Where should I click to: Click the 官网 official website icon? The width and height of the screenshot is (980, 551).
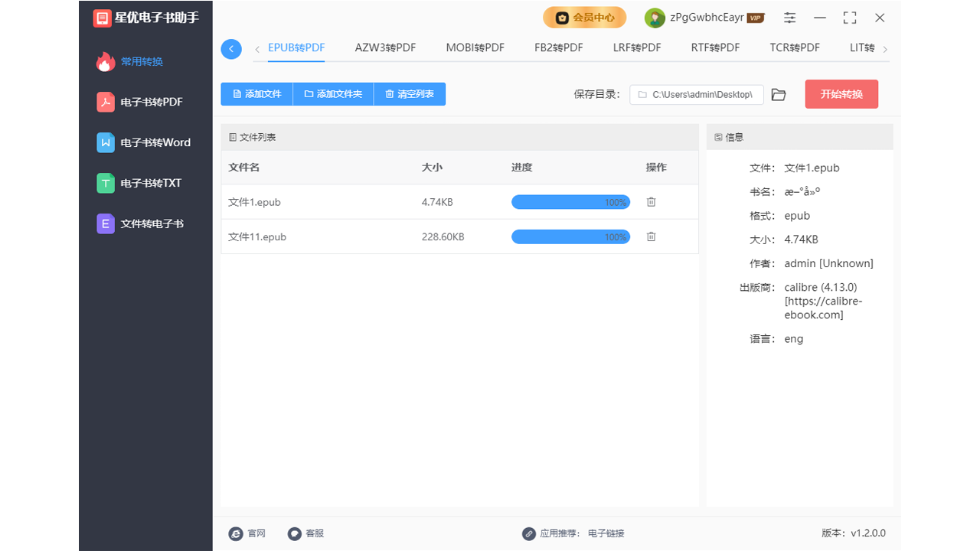pos(236,533)
